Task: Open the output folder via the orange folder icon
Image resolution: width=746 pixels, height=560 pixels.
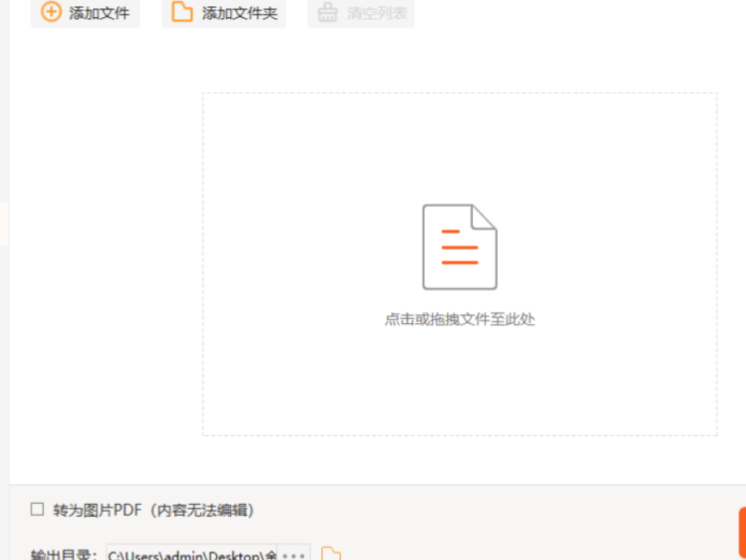Action: point(331,554)
